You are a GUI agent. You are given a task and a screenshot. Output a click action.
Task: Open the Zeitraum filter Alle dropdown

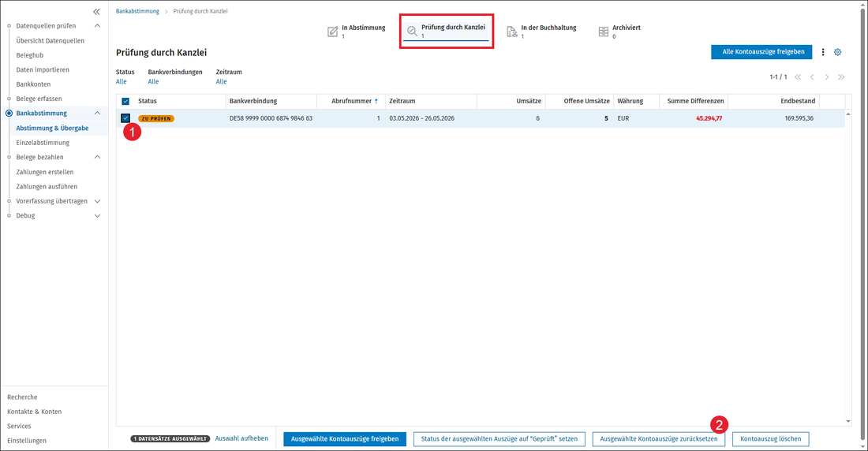tap(222, 81)
